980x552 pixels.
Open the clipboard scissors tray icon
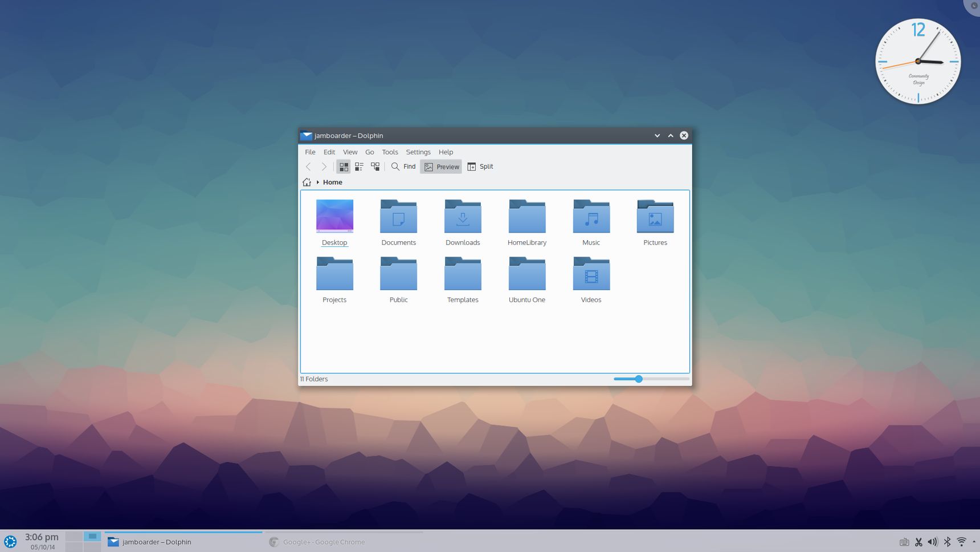pyautogui.click(x=918, y=542)
